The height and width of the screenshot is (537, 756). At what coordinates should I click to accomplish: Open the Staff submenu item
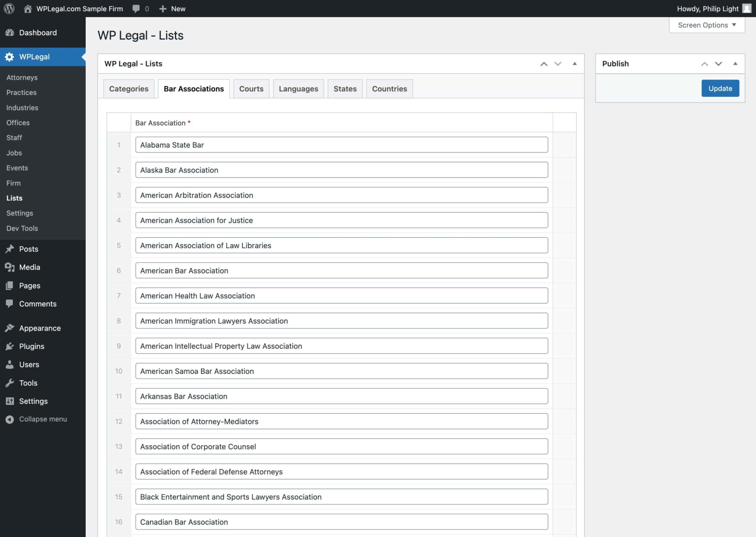(x=14, y=137)
